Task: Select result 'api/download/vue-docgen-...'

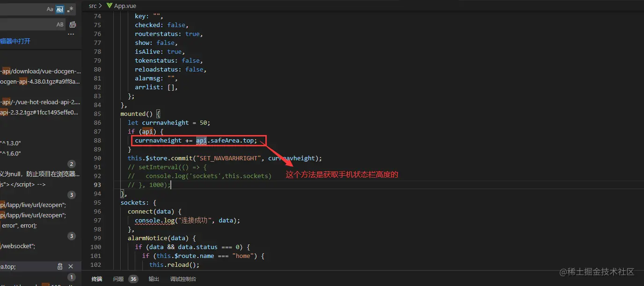Action: tap(41, 71)
